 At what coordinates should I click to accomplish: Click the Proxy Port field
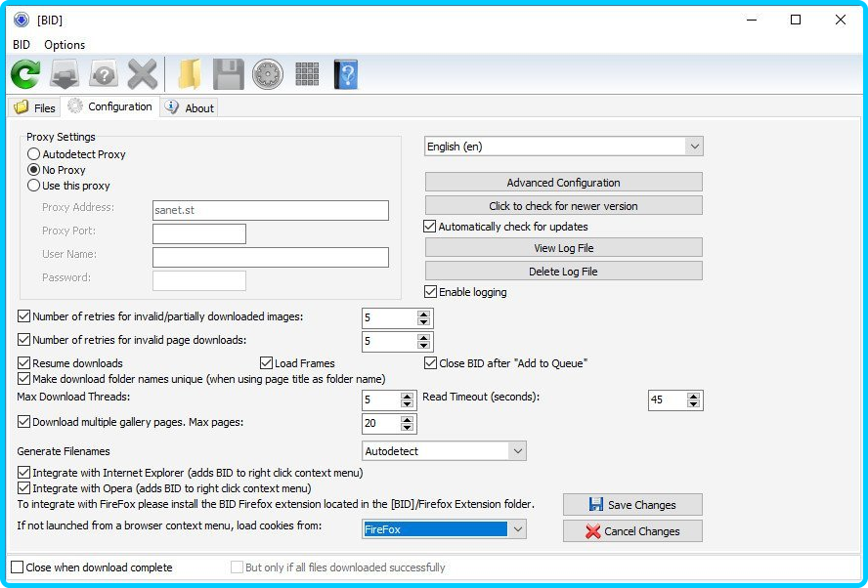pyautogui.click(x=199, y=233)
